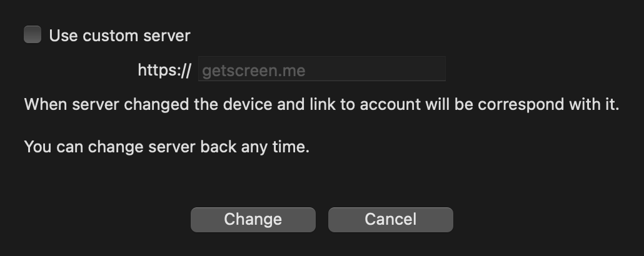The width and height of the screenshot is (644, 256).
Task: Confirm the server change with Change
Action: (x=253, y=219)
